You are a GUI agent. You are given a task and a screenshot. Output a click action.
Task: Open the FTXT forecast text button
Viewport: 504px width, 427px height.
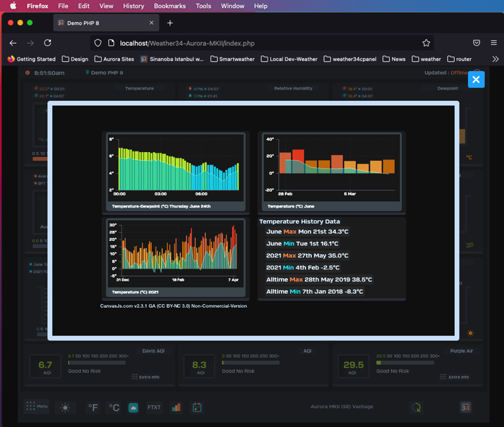coord(154,407)
